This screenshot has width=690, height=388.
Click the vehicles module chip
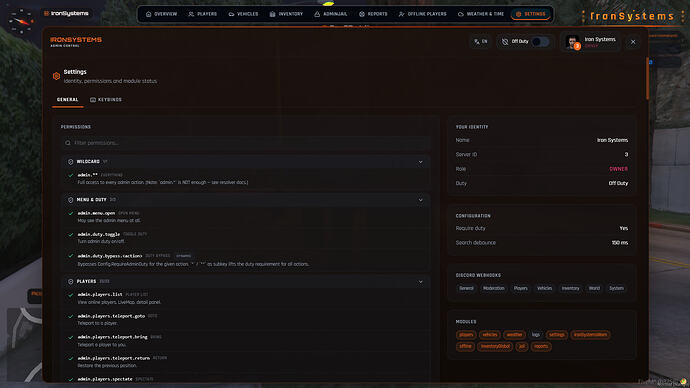(489, 335)
